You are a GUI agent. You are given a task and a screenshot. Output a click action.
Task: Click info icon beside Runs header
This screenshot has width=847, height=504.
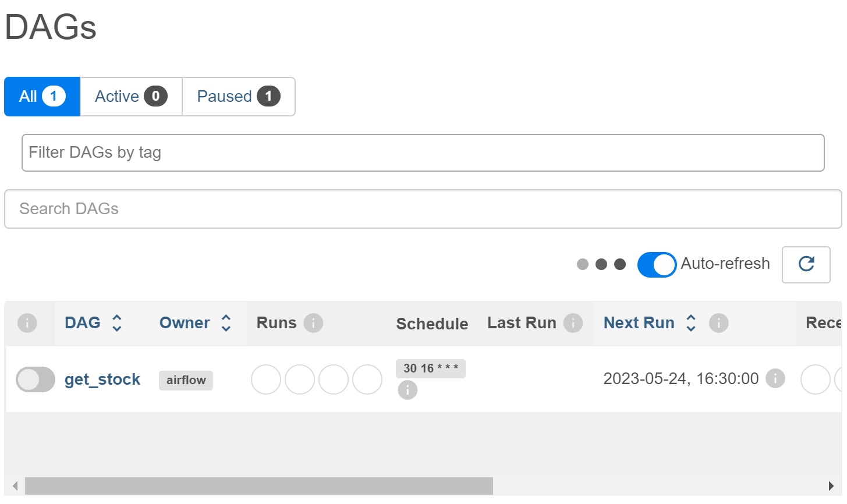click(x=313, y=323)
